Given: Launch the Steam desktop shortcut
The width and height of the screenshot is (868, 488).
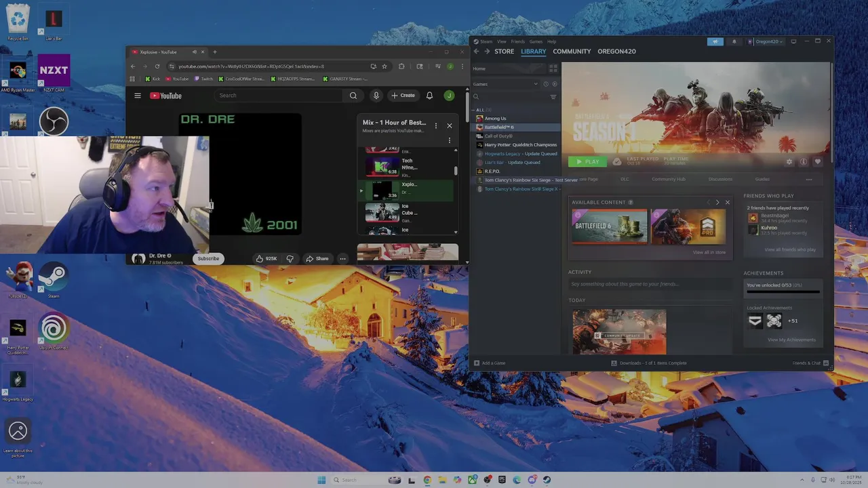Looking at the screenshot, I should (x=54, y=279).
